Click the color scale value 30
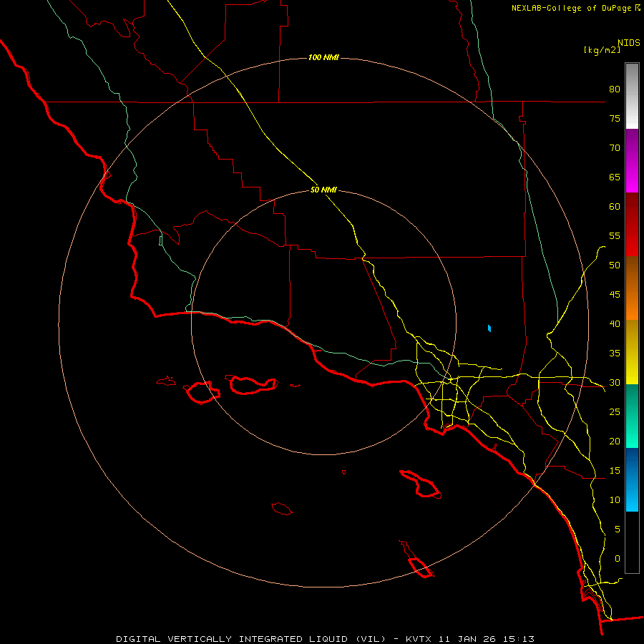 point(615,382)
